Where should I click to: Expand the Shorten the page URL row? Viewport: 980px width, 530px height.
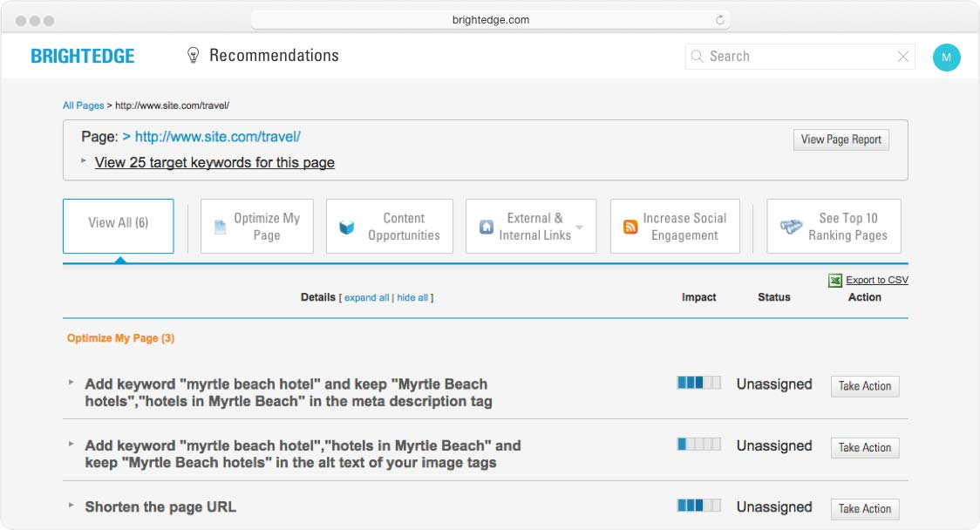click(x=71, y=505)
